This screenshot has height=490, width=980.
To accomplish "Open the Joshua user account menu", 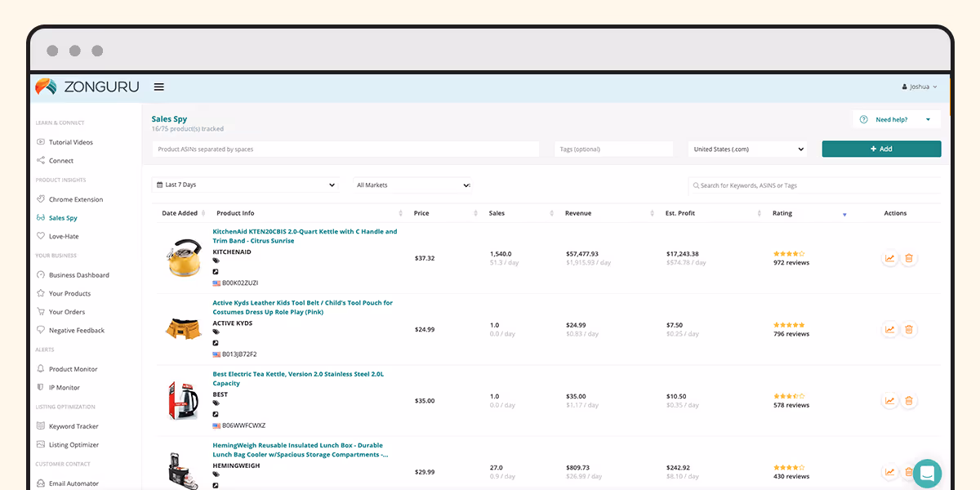I will [x=920, y=87].
